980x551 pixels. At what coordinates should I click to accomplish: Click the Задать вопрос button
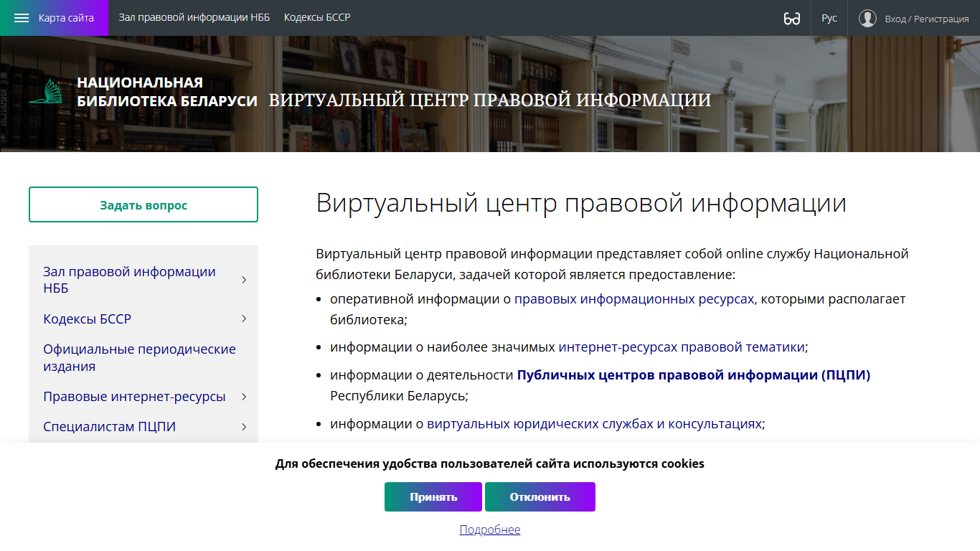pos(143,205)
